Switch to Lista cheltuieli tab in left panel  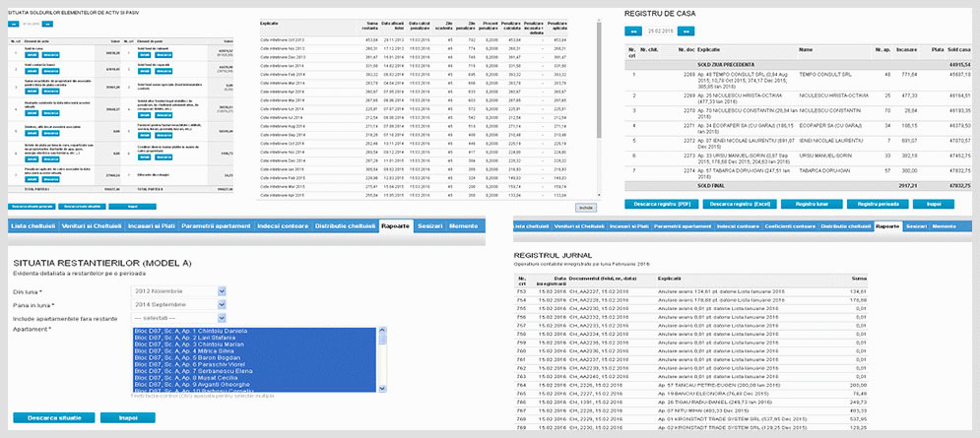[x=31, y=226]
